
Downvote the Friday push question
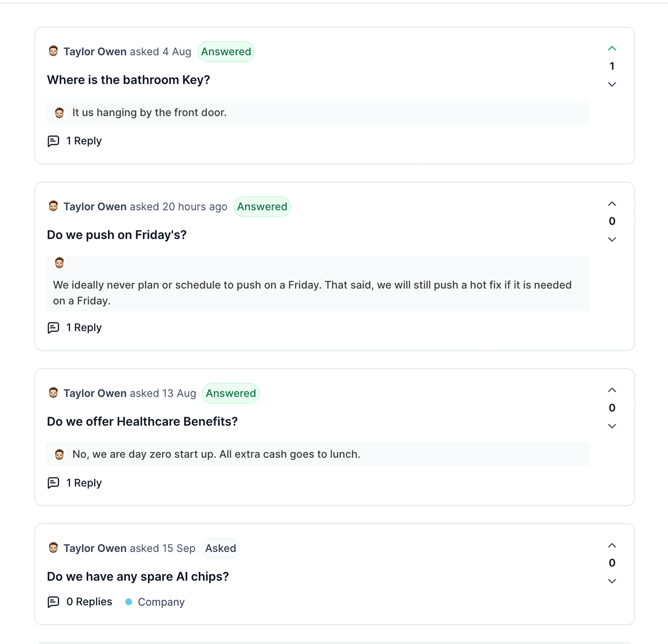click(x=612, y=240)
